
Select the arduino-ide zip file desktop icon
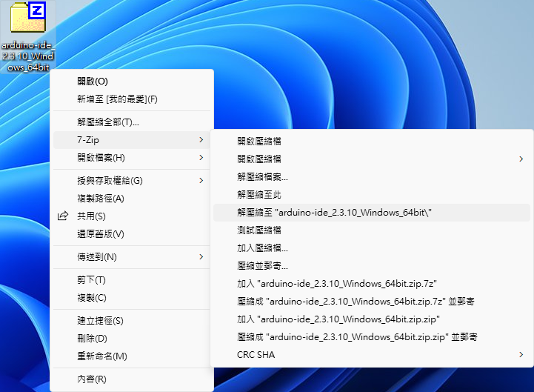coord(28,36)
